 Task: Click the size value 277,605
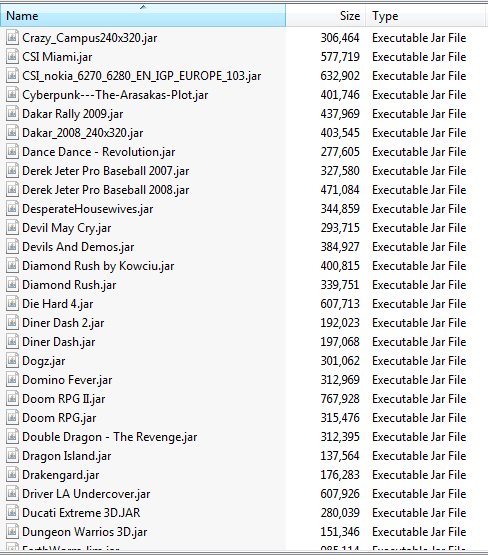(340, 152)
